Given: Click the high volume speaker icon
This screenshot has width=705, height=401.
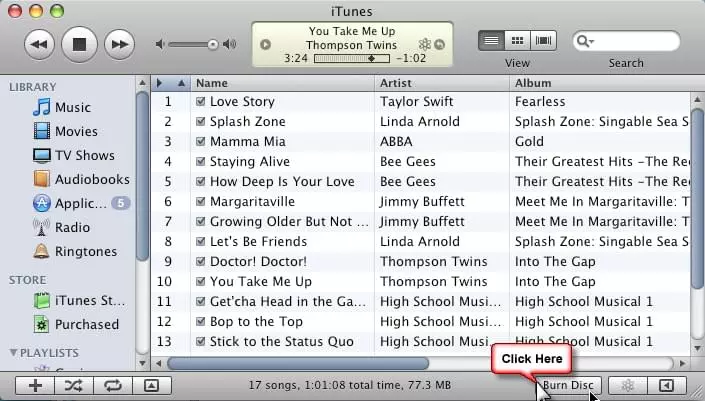Looking at the screenshot, I should tap(230, 44).
